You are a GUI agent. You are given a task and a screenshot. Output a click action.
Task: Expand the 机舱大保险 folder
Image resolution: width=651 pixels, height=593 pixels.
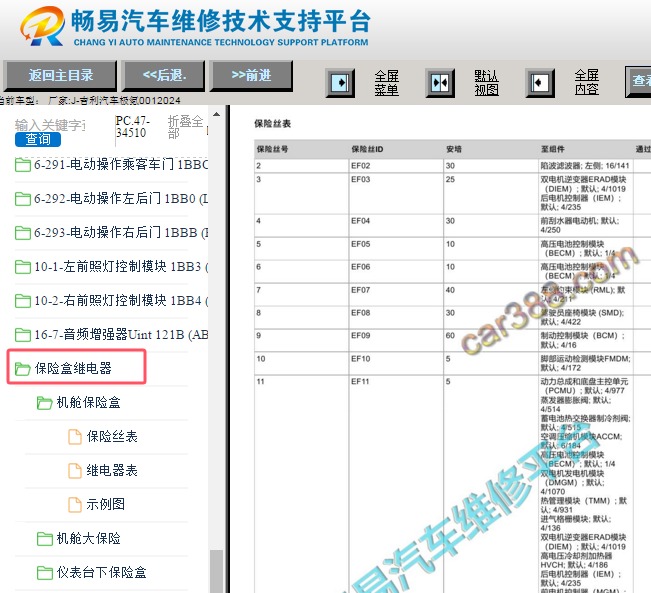88,539
